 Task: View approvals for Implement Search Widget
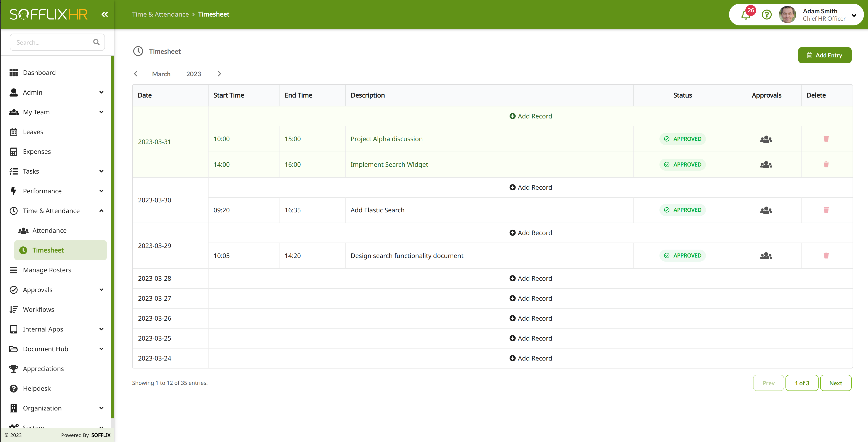(x=766, y=165)
